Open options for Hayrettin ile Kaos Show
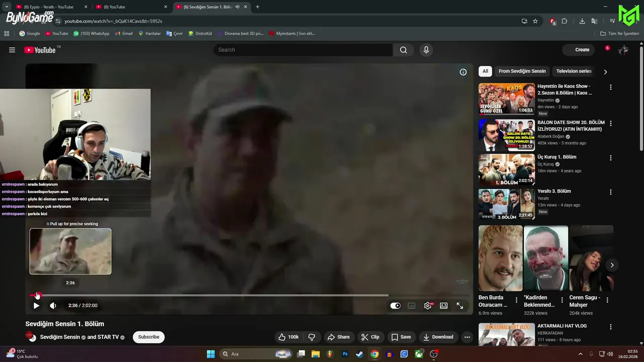The image size is (644, 362). (611, 87)
